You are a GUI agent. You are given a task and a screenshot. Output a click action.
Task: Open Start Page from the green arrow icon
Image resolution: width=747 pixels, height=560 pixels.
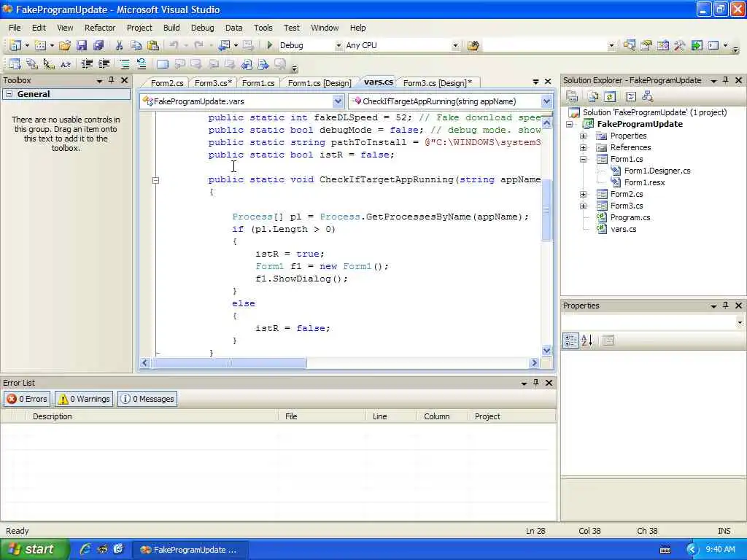click(x=697, y=45)
